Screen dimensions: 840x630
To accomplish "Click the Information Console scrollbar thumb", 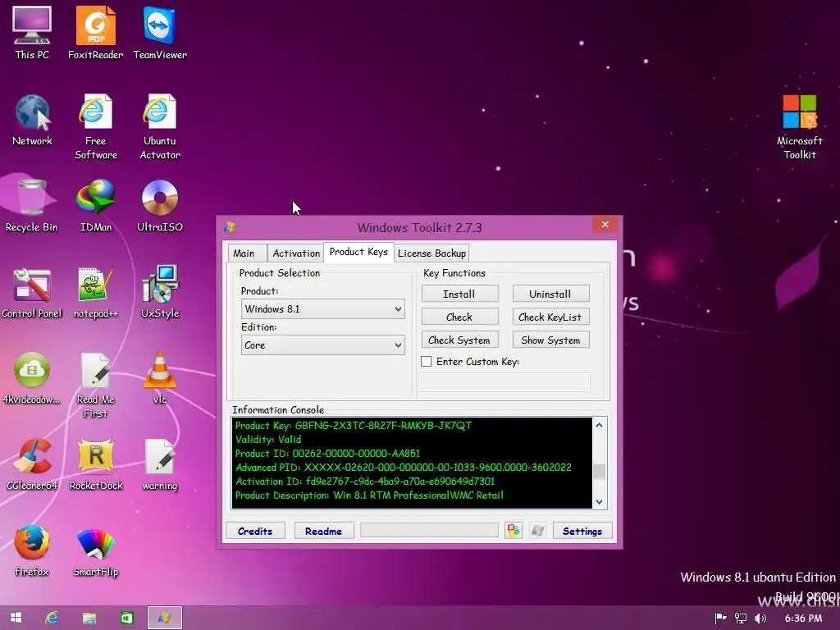I will (600, 472).
